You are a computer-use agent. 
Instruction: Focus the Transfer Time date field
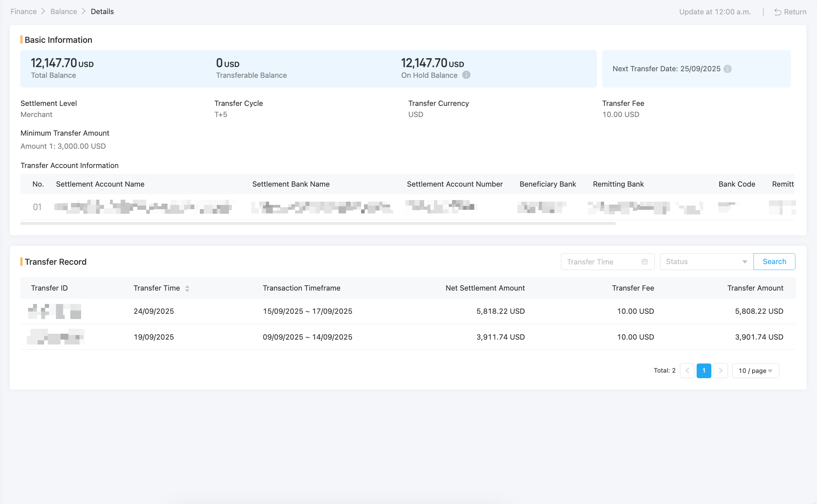pyautogui.click(x=600, y=262)
